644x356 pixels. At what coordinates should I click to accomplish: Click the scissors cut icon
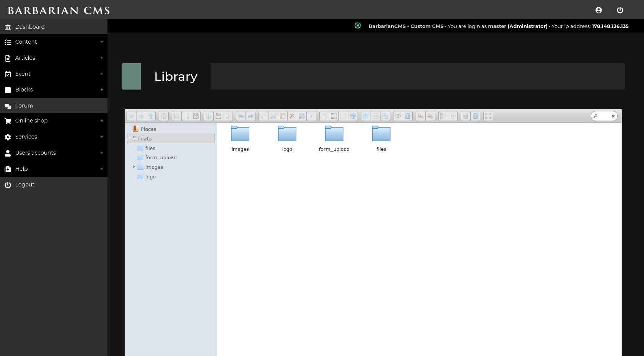pos(273,116)
